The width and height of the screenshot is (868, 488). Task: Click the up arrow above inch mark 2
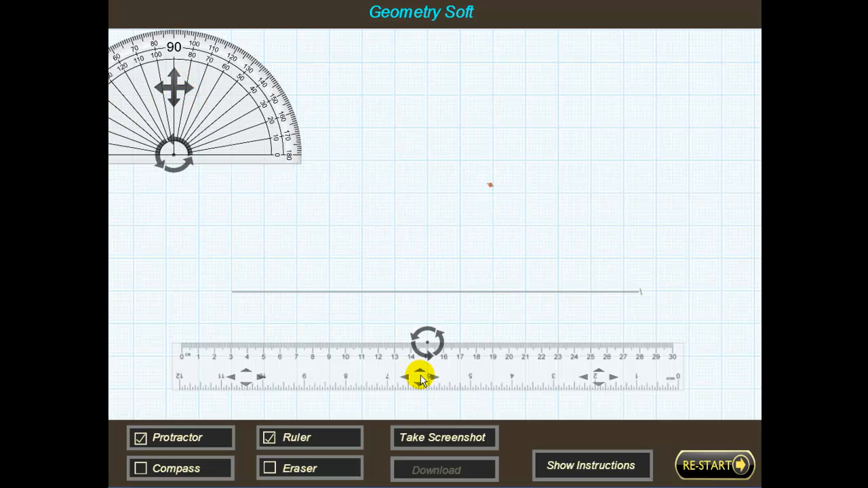[x=598, y=370]
